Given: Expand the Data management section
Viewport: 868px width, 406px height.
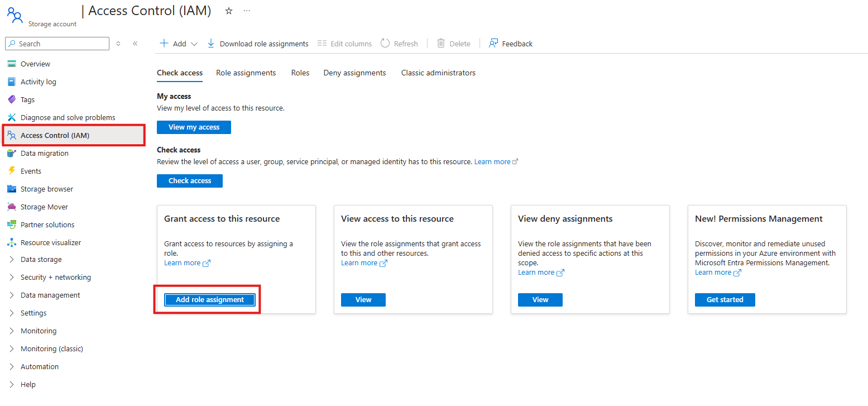Looking at the screenshot, I should point(12,295).
